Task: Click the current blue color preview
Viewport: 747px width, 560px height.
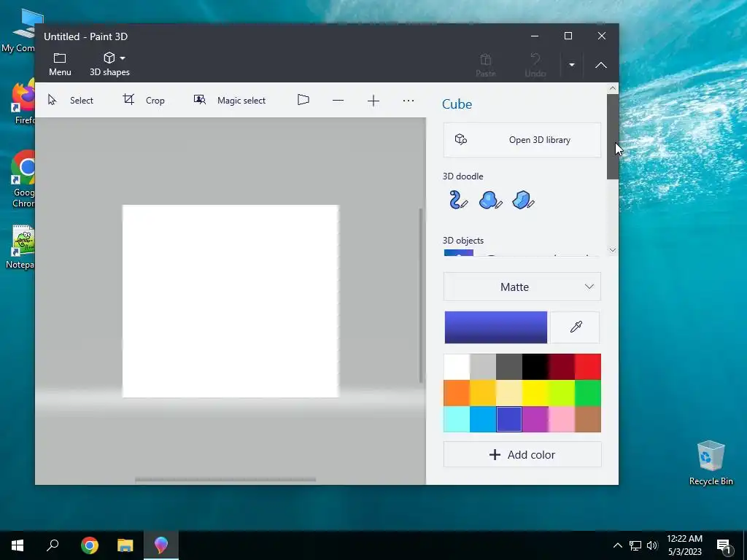Action: coord(496,327)
